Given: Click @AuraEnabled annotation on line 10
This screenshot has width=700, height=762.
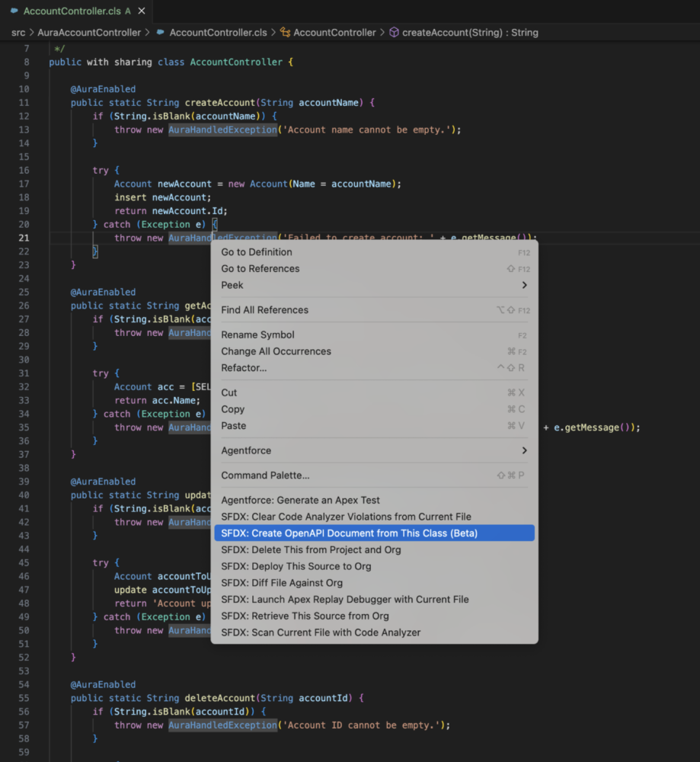Looking at the screenshot, I should (x=103, y=89).
